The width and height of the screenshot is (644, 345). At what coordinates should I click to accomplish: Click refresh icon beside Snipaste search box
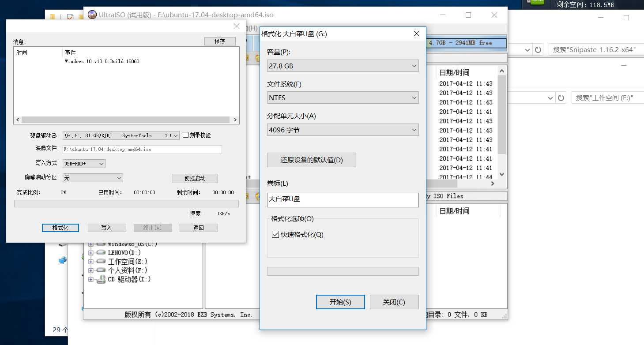(538, 49)
